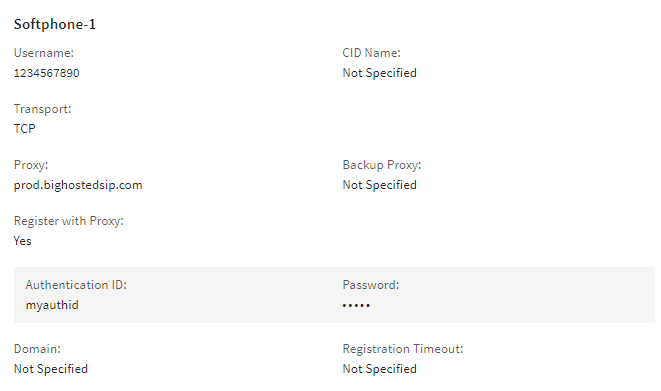Click the Authentication ID label
The width and height of the screenshot is (661, 391).
click(76, 285)
